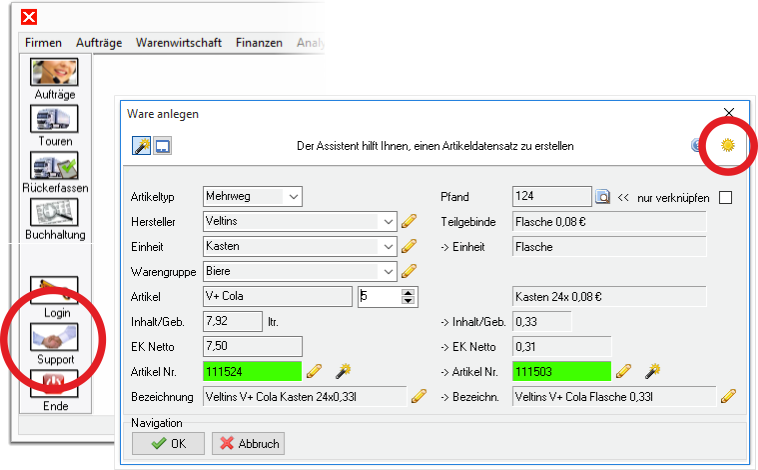Select the monitor view icon in dialog toolbar

click(162, 146)
